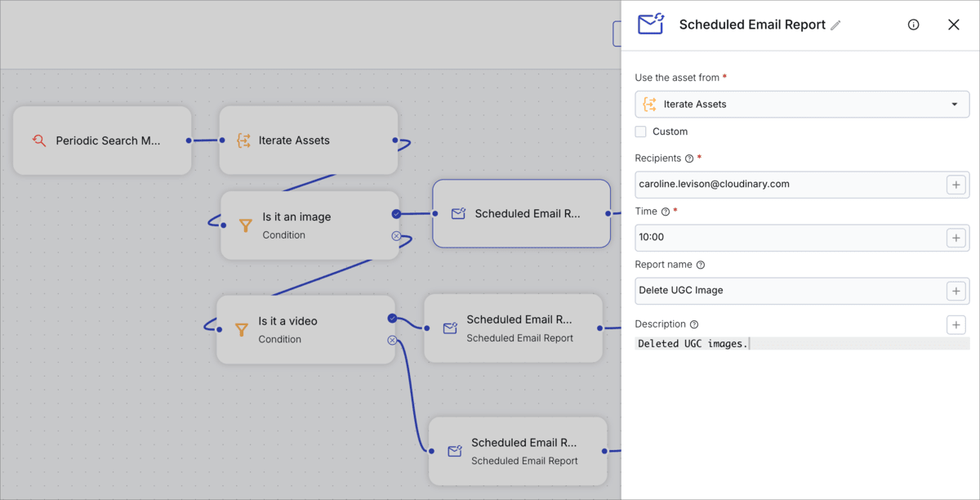
Task: Enable the Custom checkbox
Action: point(641,131)
